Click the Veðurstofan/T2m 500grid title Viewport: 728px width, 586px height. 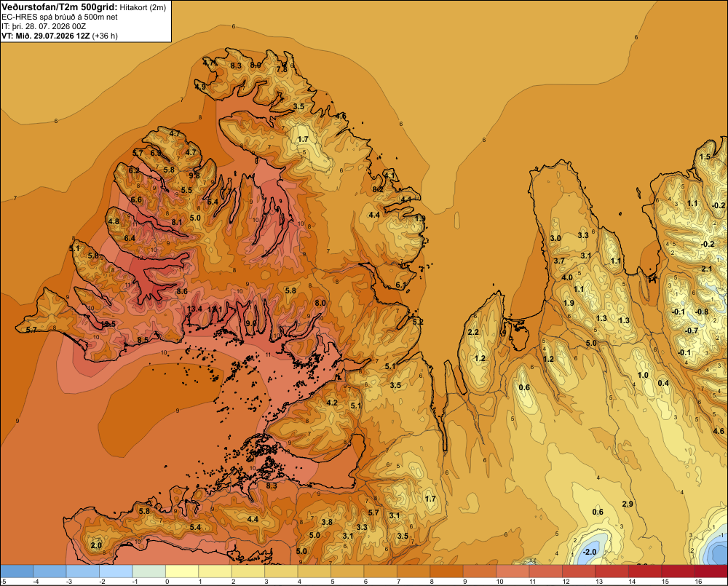click(60, 7)
